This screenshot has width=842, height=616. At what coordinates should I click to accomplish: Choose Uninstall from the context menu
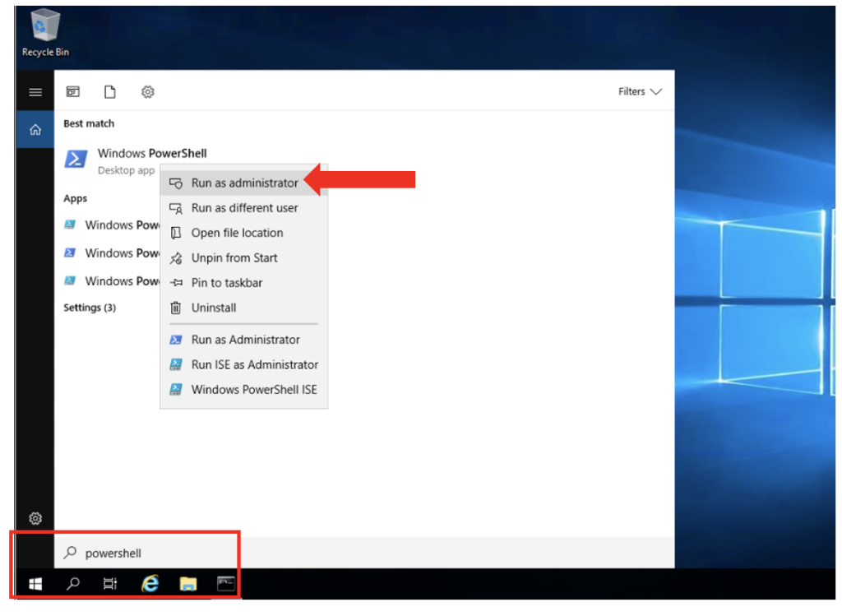(x=222, y=307)
